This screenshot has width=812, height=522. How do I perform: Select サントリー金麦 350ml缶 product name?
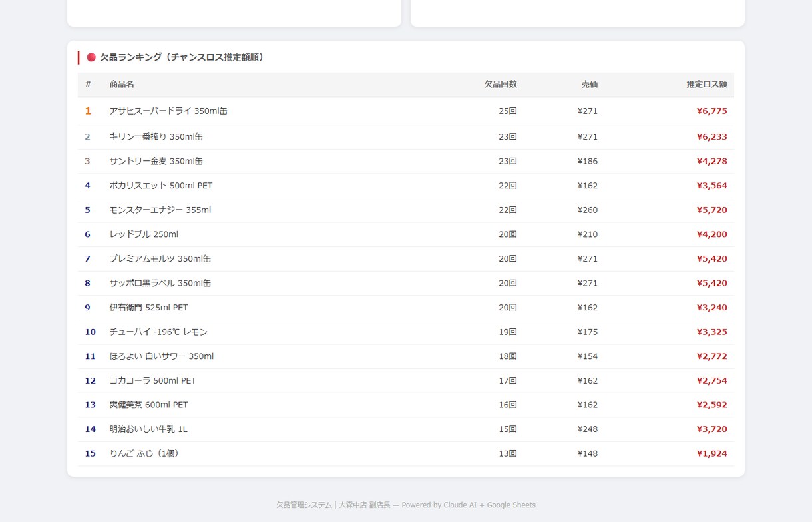coord(156,162)
